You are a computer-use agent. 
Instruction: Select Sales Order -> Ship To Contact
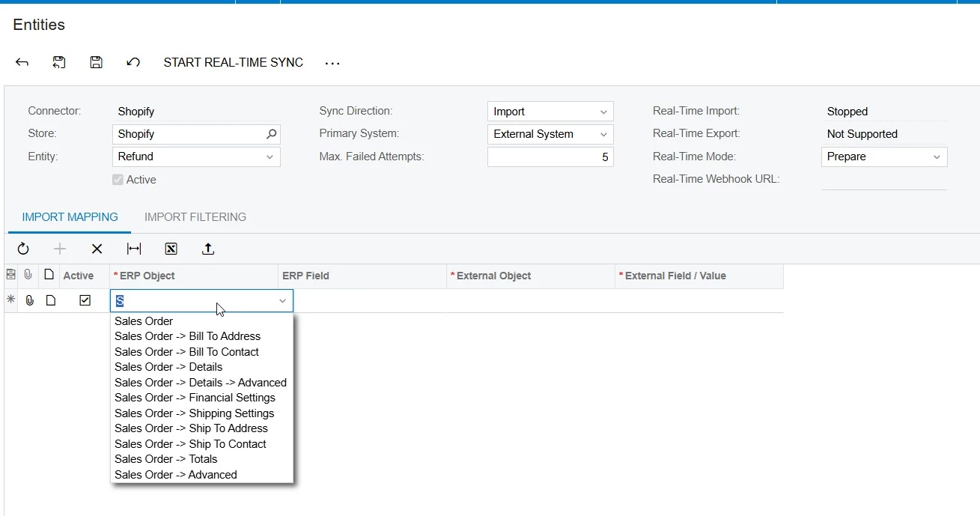tap(202, 444)
